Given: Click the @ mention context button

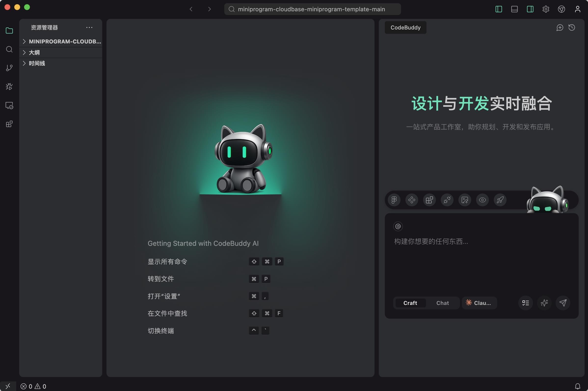Looking at the screenshot, I should point(398,226).
